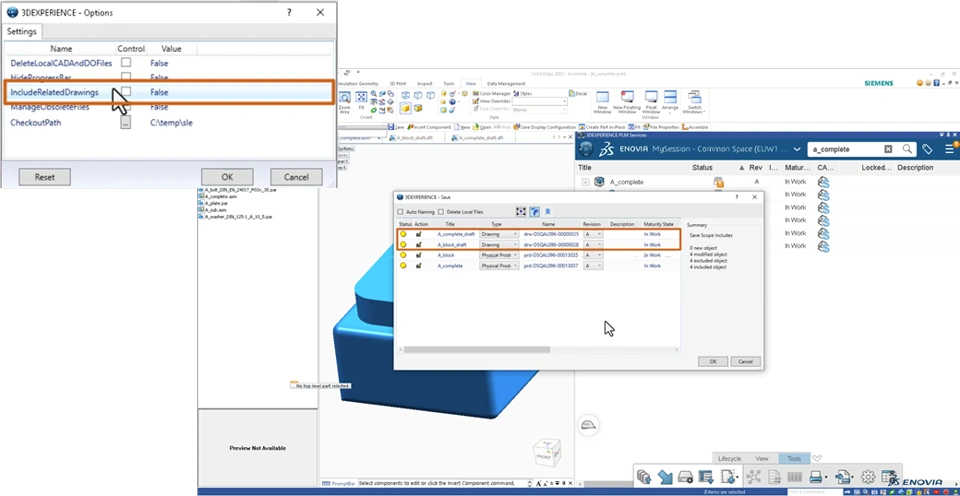The image size is (960, 496).
Task: Click the bookmark icon in the Save dialog
Action: point(547,211)
